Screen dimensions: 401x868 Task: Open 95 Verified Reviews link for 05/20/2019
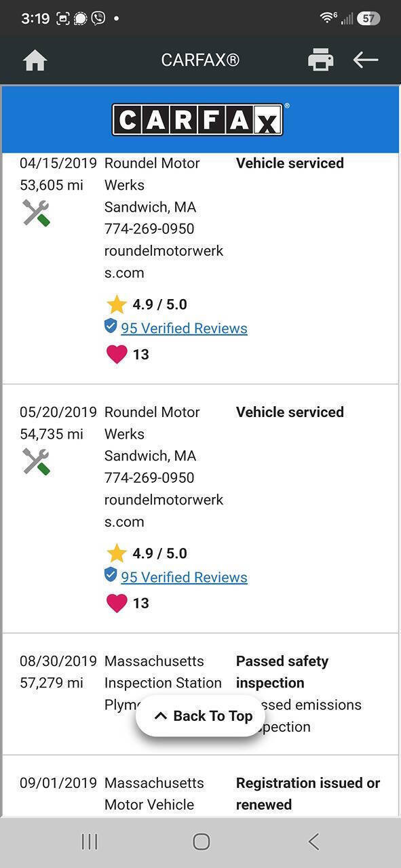(x=184, y=577)
